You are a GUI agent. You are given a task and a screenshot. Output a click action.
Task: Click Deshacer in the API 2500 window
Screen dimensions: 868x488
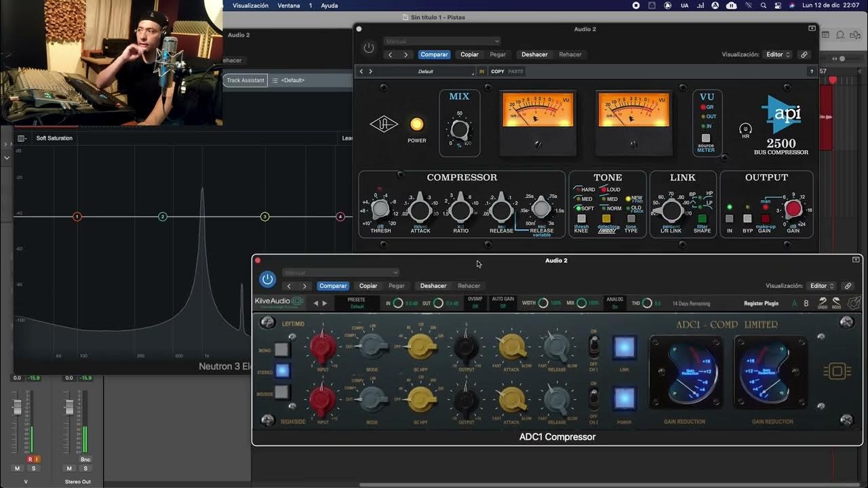pyautogui.click(x=534, y=54)
